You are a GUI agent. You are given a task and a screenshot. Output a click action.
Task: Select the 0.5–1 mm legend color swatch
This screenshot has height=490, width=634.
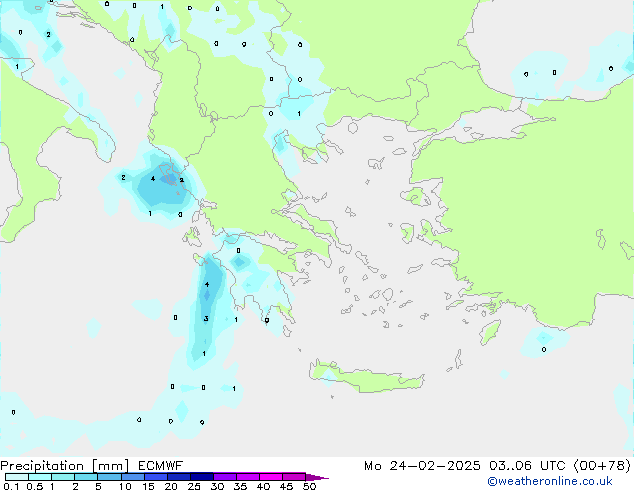pyautogui.click(x=40, y=477)
